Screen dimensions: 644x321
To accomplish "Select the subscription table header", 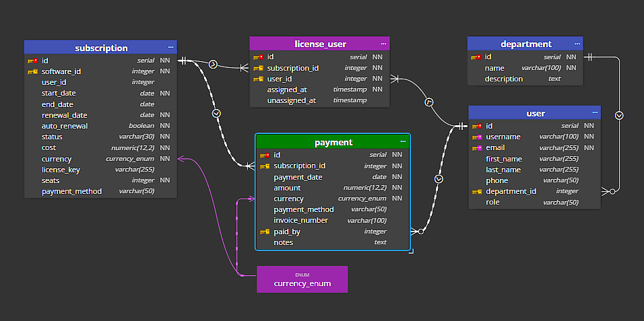I will click(100, 47).
